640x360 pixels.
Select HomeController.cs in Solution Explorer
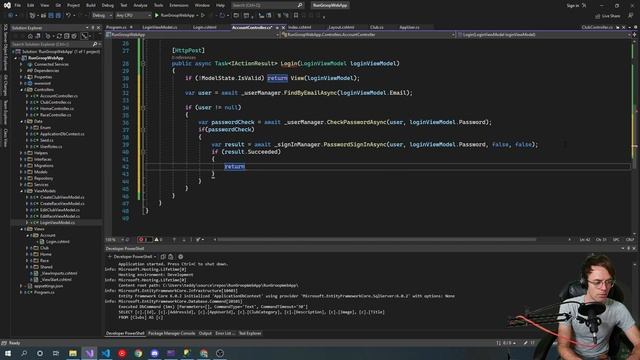point(57,109)
